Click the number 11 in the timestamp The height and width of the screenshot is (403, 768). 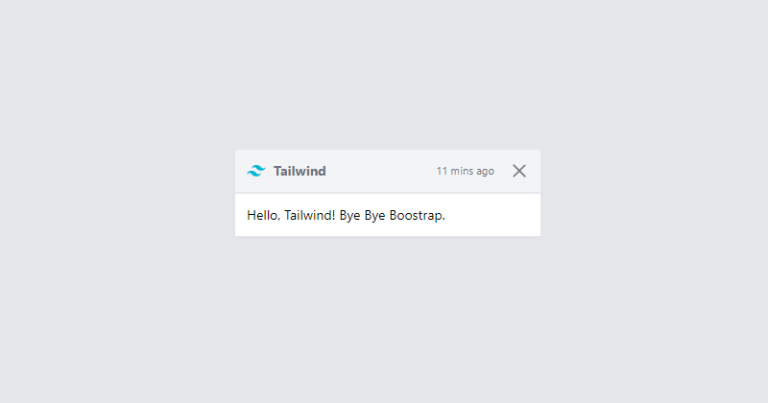(442, 171)
